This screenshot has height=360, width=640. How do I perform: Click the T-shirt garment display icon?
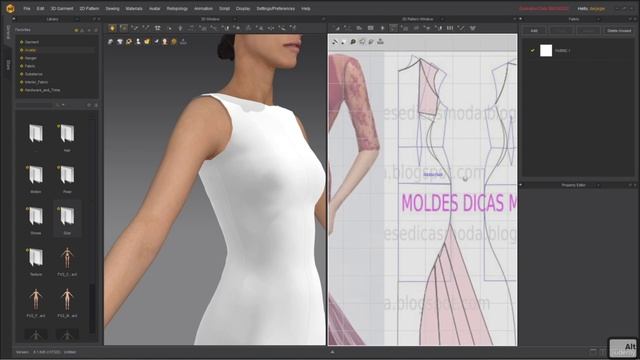pos(120,42)
